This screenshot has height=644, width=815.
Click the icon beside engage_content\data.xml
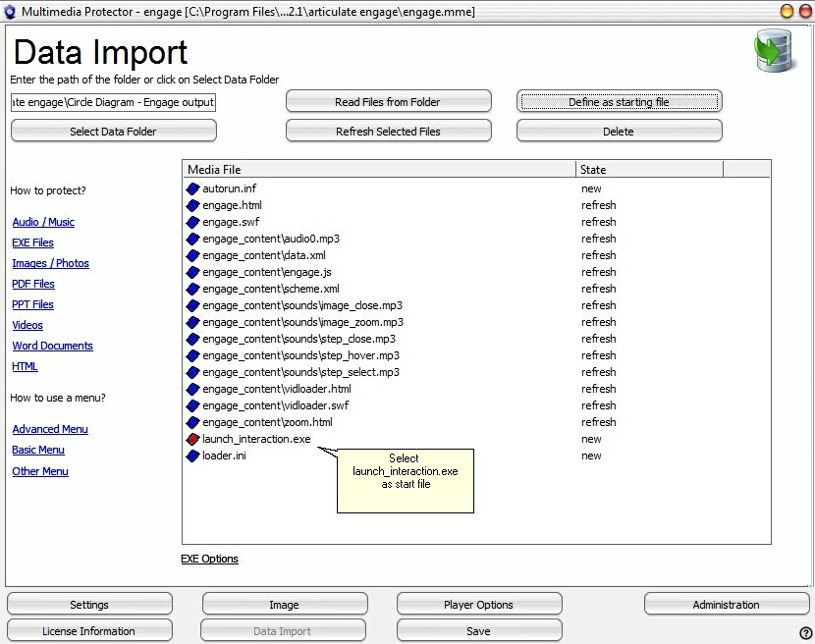[x=192, y=255]
